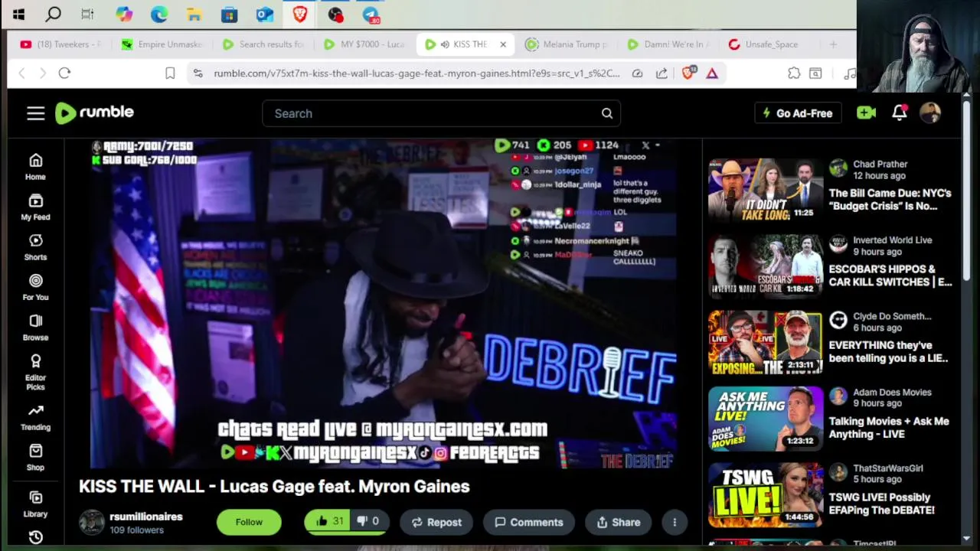Open Shop in the sidebar
The height and width of the screenshot is (551, 980).
[35, 457]
